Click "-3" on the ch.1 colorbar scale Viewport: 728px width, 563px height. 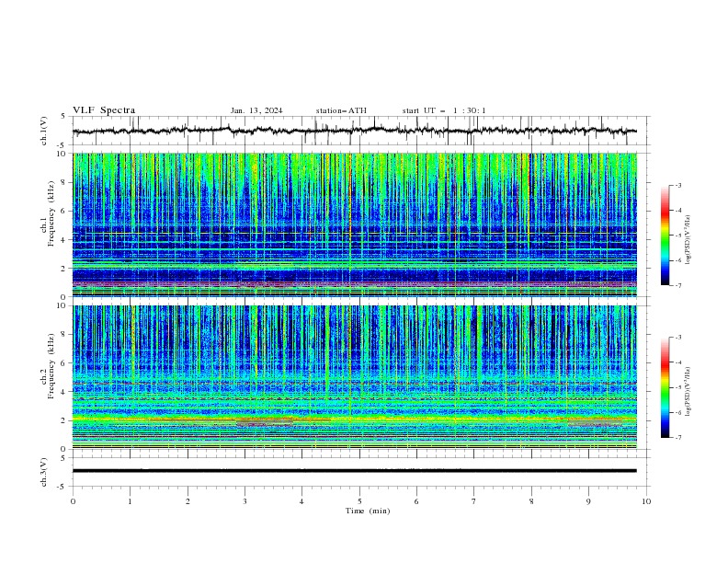(x=677, y=185)
